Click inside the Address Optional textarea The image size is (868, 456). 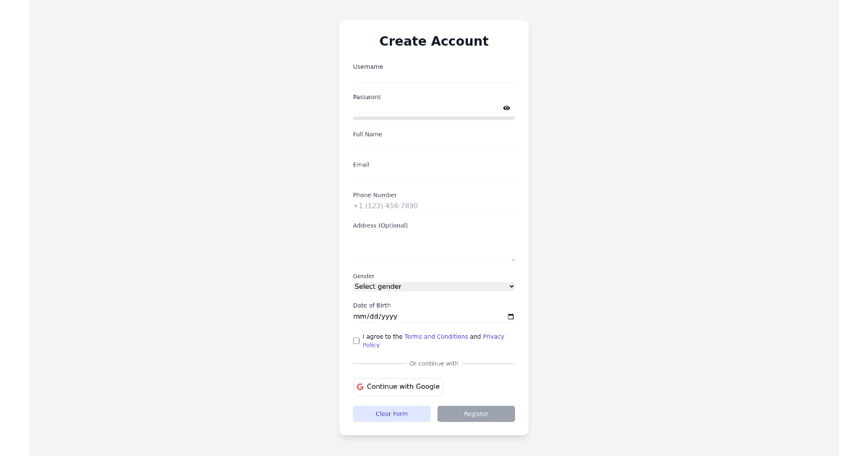433,242
